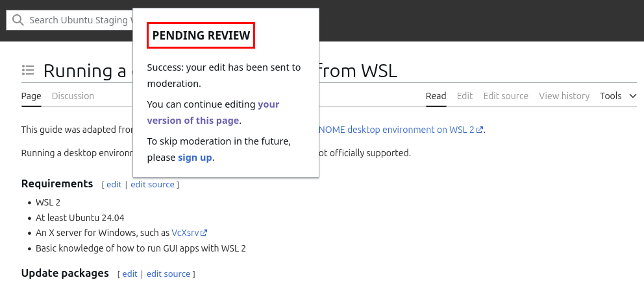Open the Edit source tab
The height and width of the screenshot is (282, 644).
[506, 96]
